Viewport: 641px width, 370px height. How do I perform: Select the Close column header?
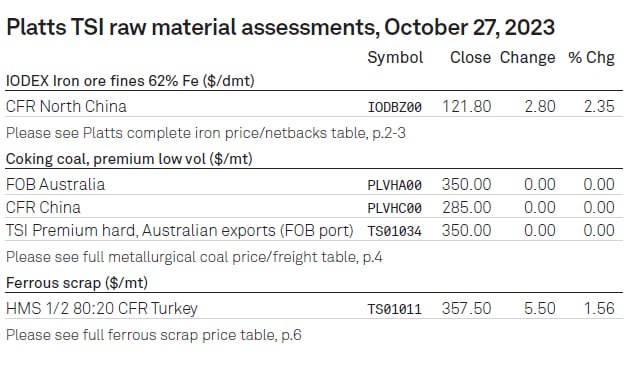pyautogui.click(x=470, y=58)
